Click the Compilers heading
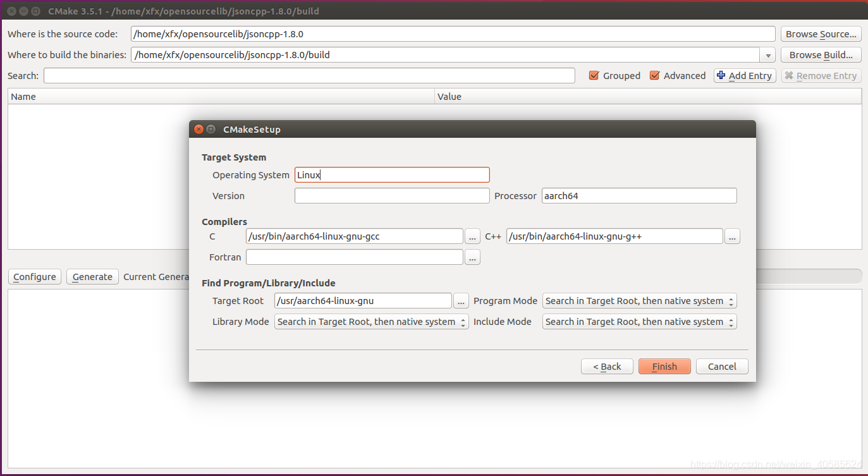 pos(224,222)
